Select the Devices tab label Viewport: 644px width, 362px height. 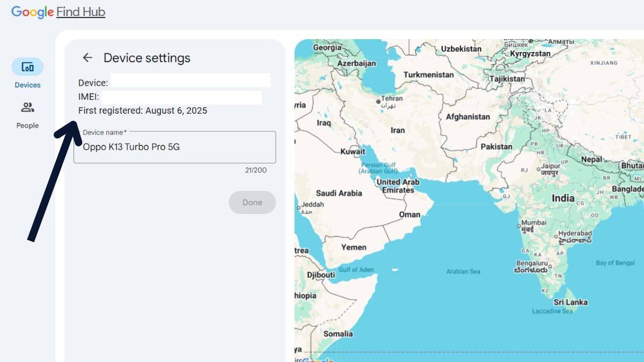27,85
